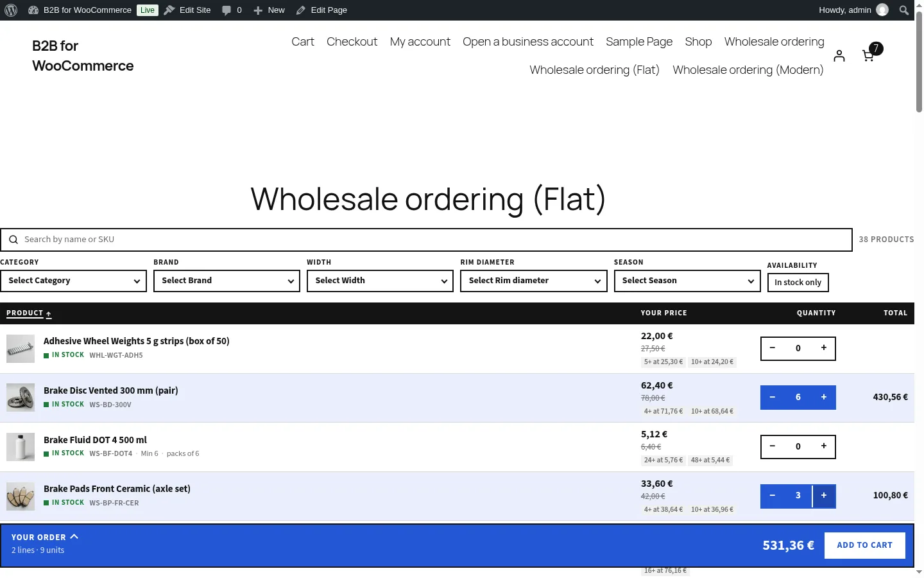Viewport: 924px width, 578px height.
Task: Click quantity field for Brake Disc Vented
Action: pos(798,398)
